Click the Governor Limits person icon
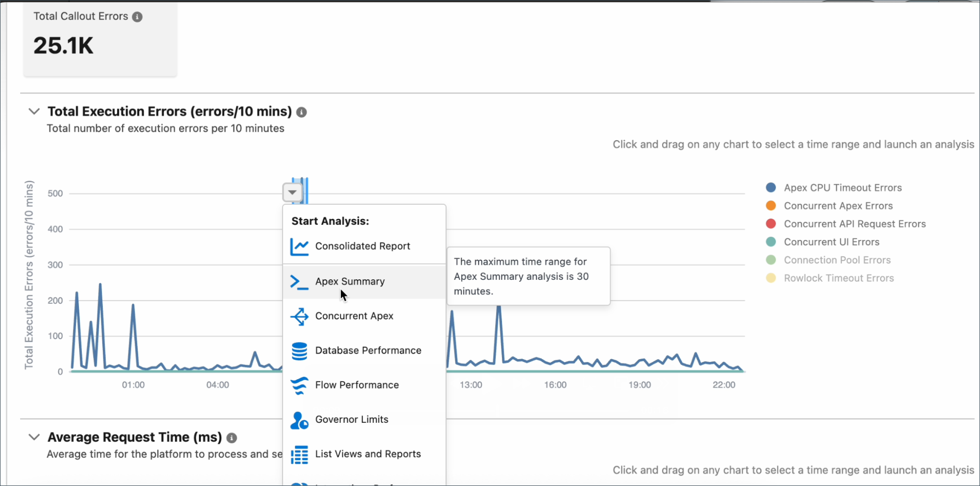Image resolution: width=980 pixels, height=486 pixels. pyautogui.click(x=299, y=420)
